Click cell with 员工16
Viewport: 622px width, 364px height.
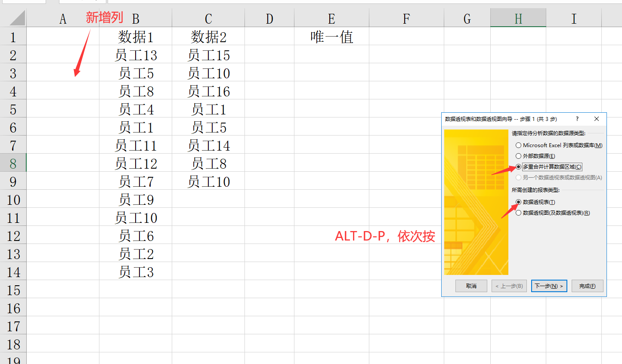tap(208, 91)
